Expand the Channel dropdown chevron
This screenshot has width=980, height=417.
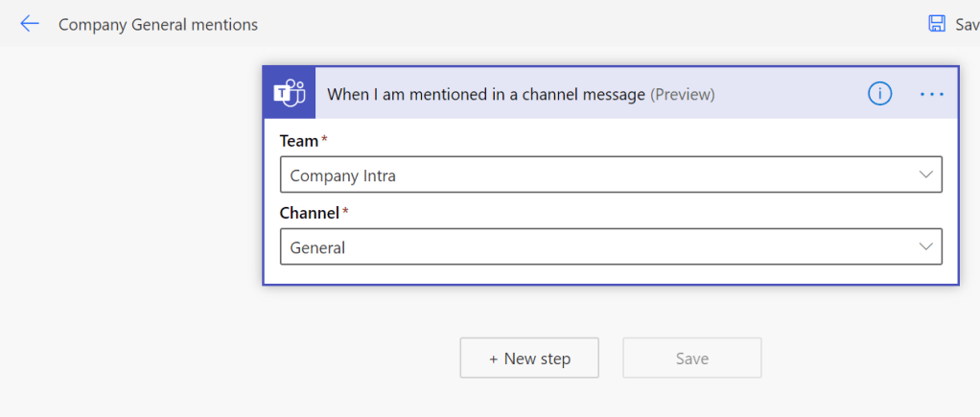coord(925,247)
